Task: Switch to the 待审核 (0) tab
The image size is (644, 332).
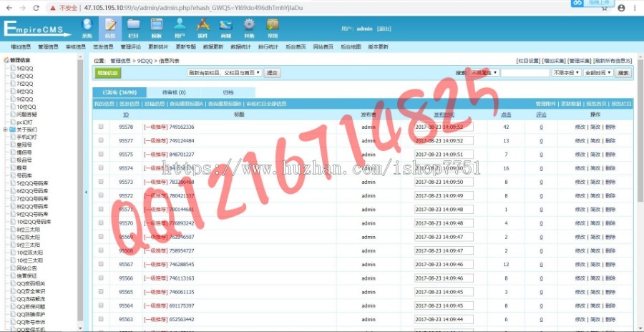Action: (x=174, y=92)
